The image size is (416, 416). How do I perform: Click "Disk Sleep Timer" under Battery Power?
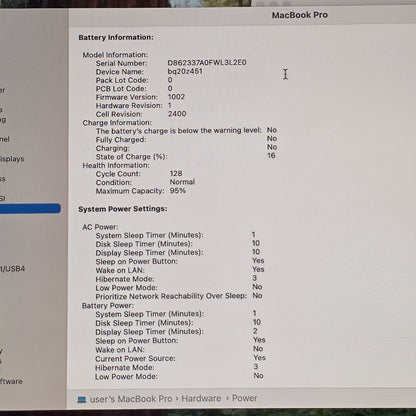coord(144,323)
